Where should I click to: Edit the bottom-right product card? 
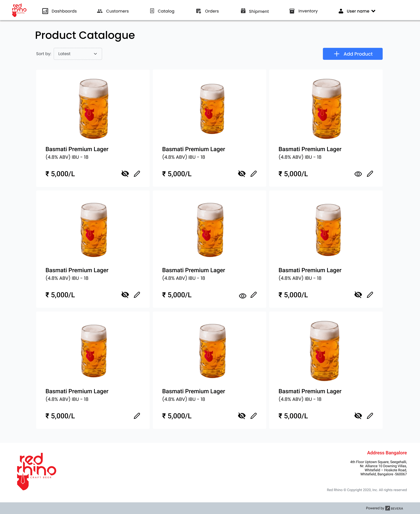pos(370,416)
